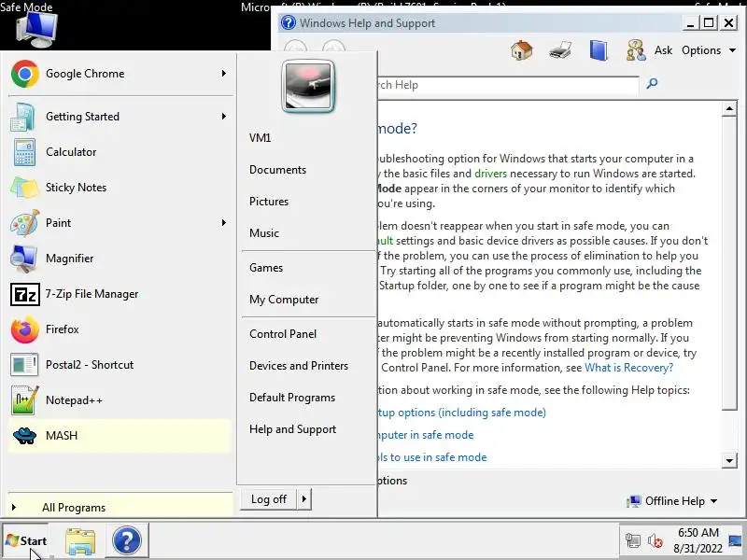The width and height of the screenshot is (747, 560).
Task: Click the taskbar clock 6:50 AM
Action: tap(698, 533)
